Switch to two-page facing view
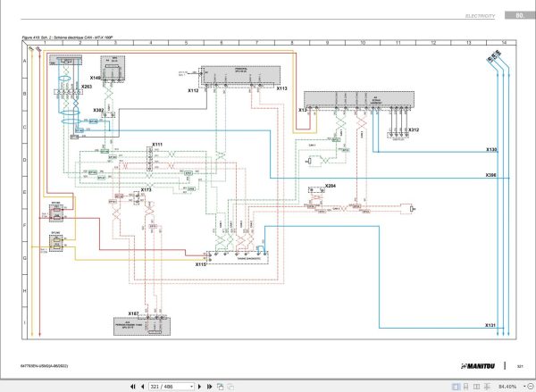The image size is (536, 392). pyautogui.click(x=476, y=387)
